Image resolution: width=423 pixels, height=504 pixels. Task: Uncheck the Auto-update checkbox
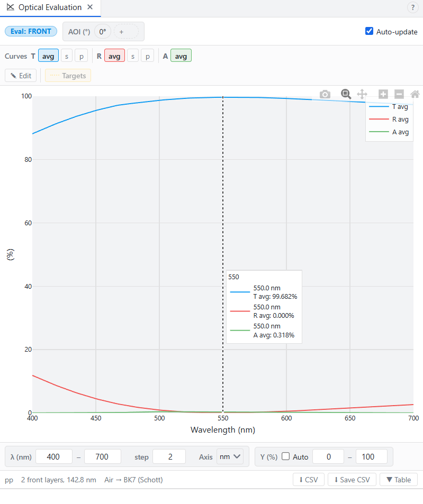[370, 31]
